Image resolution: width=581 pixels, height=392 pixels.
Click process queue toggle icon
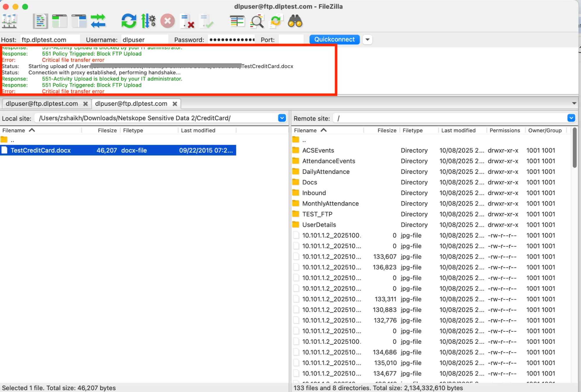pyautogui.click(x=148, y=21)
